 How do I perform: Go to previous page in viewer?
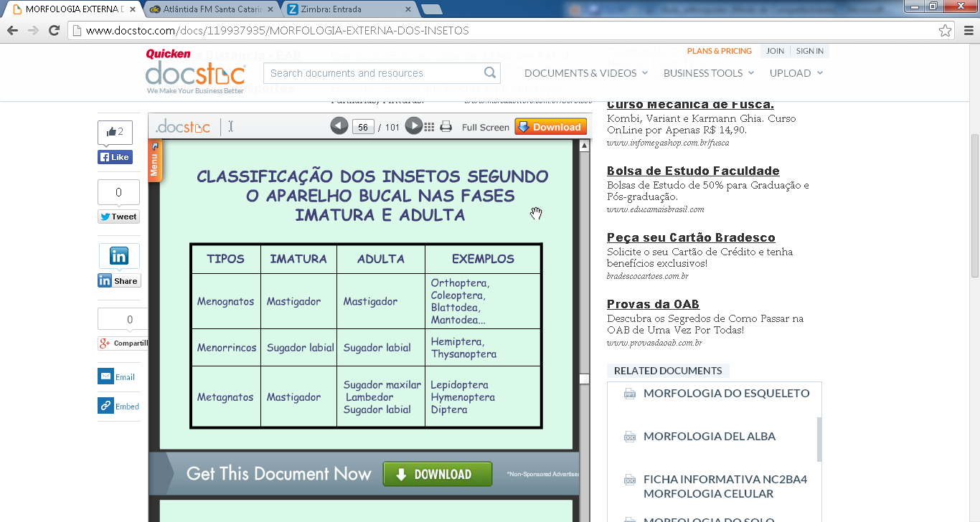tap(339, 126)
